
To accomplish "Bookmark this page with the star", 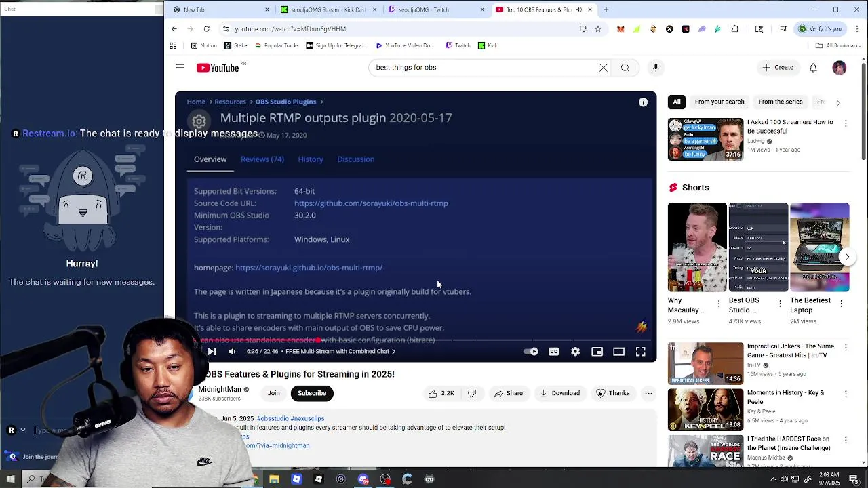I will pos(597,28).
